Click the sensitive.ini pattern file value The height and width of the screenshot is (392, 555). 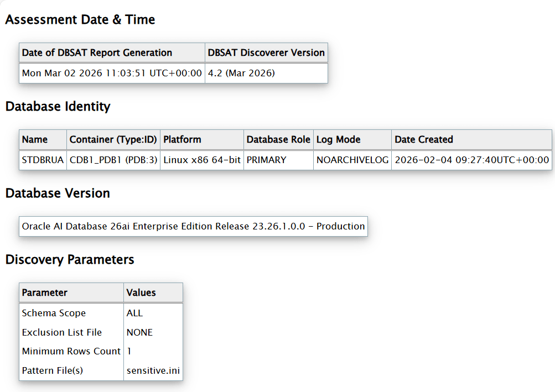click(x=153, y=370)
